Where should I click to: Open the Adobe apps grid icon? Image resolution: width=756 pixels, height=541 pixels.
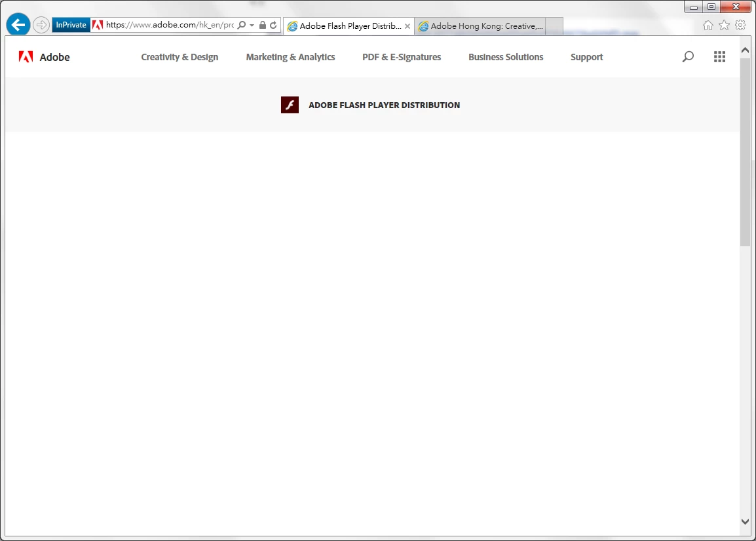click(x=719, y=57)
